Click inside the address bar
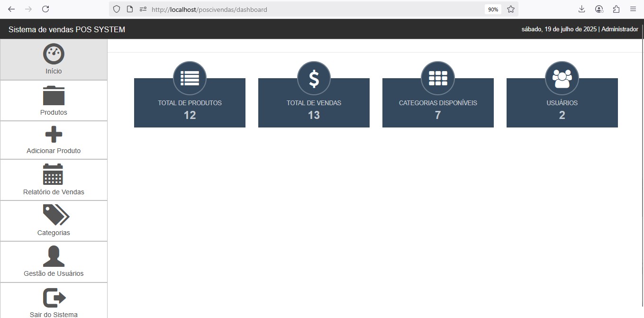Viewport: 644px width, 318px height. [284, 9]
